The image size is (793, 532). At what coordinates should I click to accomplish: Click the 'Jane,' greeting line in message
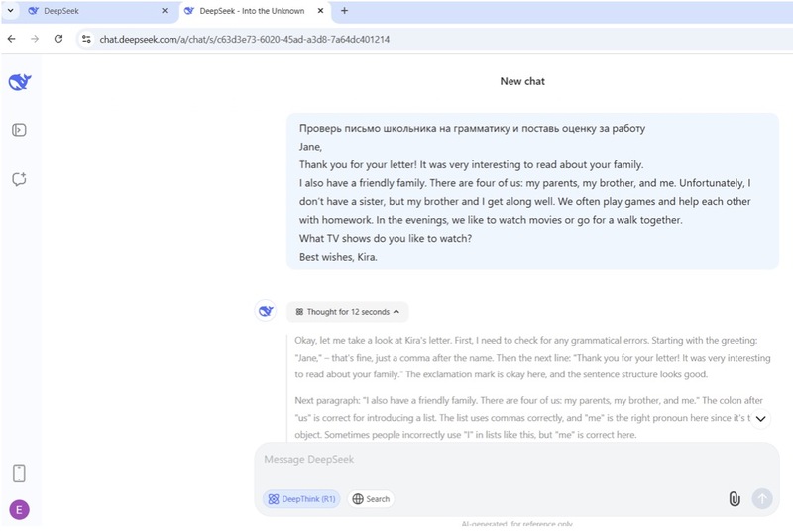[x=310, y=147]
